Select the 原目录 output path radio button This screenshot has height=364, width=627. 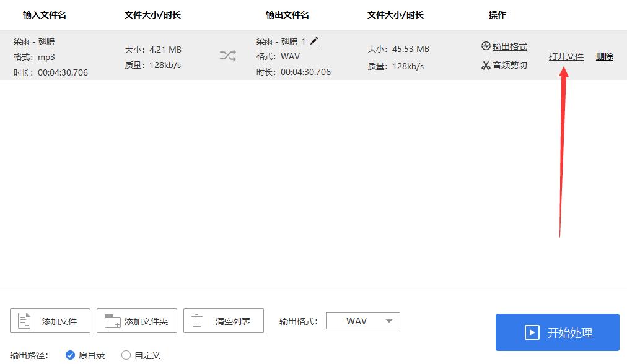(x=70, y=355)
